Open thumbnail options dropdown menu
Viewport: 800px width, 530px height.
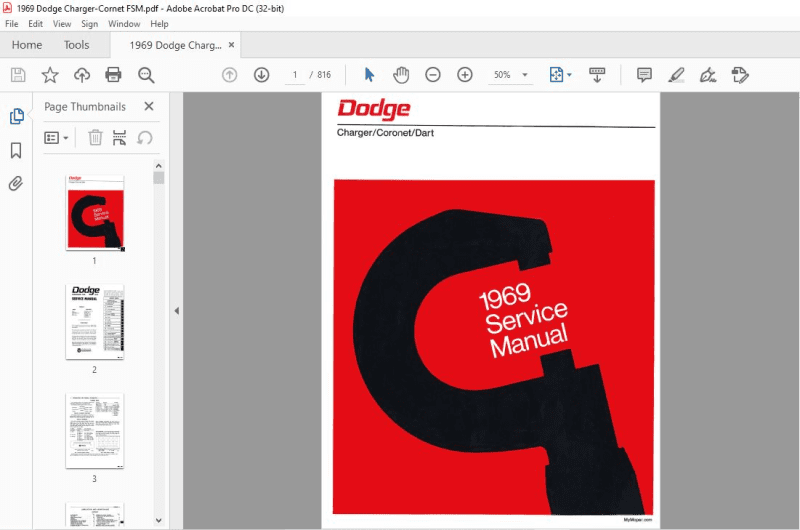tap(56, 138)
